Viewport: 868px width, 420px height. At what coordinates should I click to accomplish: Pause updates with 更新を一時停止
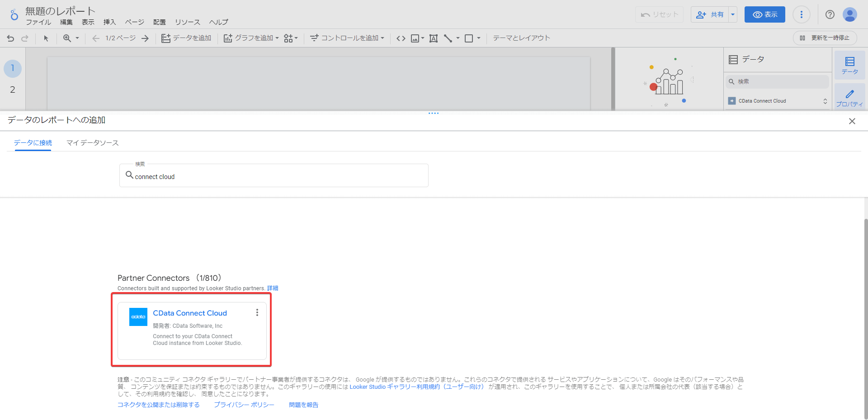pos(825,38)
